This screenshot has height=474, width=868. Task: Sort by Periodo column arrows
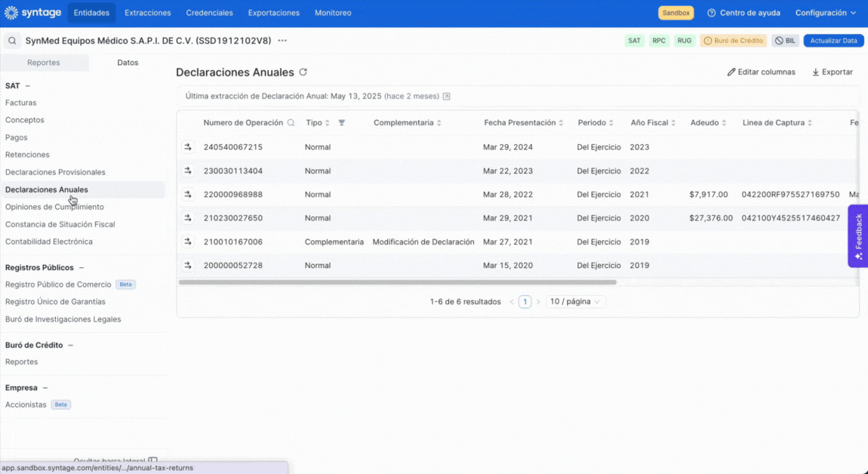tap(611, 123)
